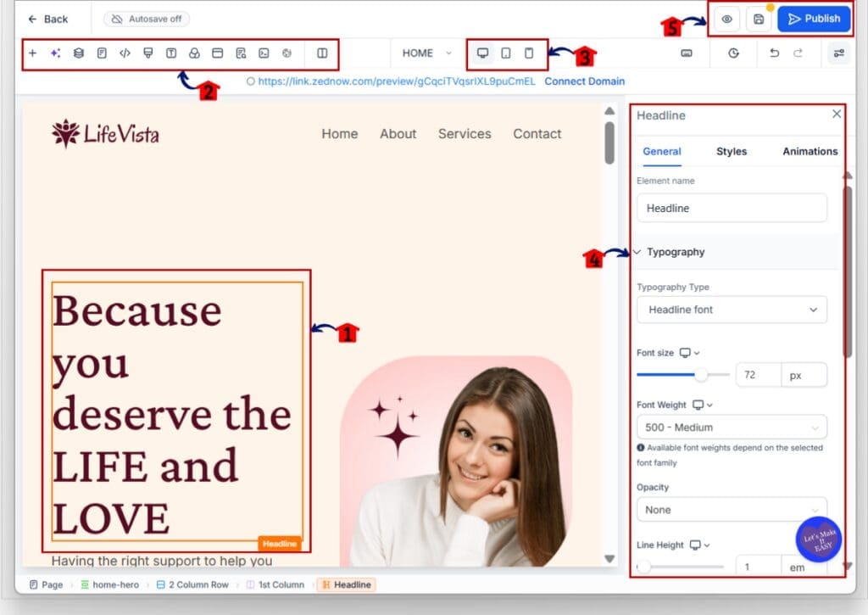This screenshot has height=615, width=868.
Task: Click canvas scrollbar down arrow
Action: [x=609, y=558]
